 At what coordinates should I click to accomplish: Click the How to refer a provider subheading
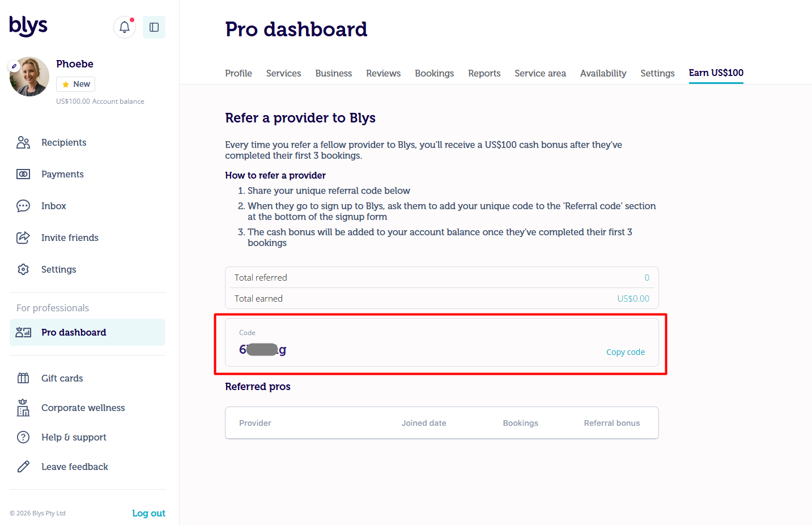click(x=275, y=175)
